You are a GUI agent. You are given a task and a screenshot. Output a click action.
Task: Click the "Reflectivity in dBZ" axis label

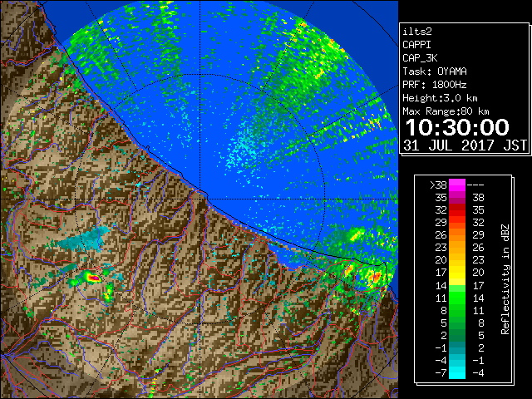(x=505, y=279)
